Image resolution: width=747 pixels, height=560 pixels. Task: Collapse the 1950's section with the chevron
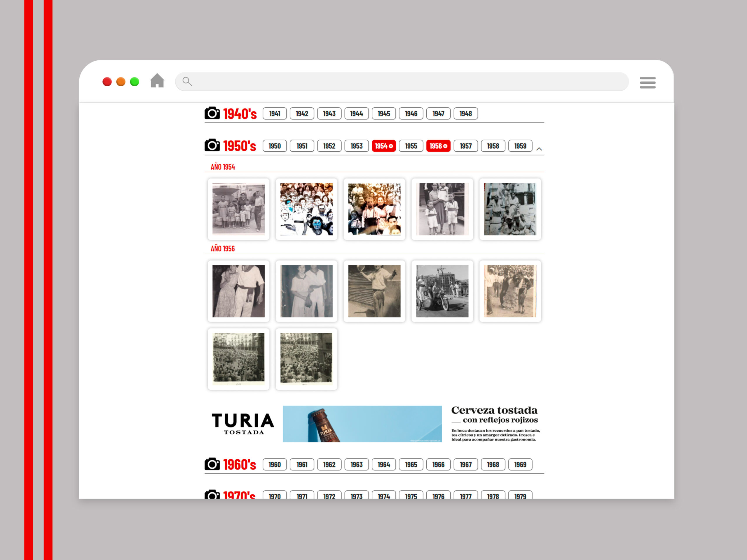point(539,149)
